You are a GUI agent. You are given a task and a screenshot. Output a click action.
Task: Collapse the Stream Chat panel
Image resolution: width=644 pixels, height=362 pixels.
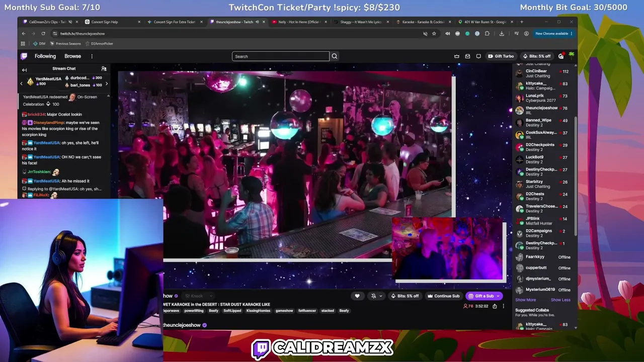[24, 70]
